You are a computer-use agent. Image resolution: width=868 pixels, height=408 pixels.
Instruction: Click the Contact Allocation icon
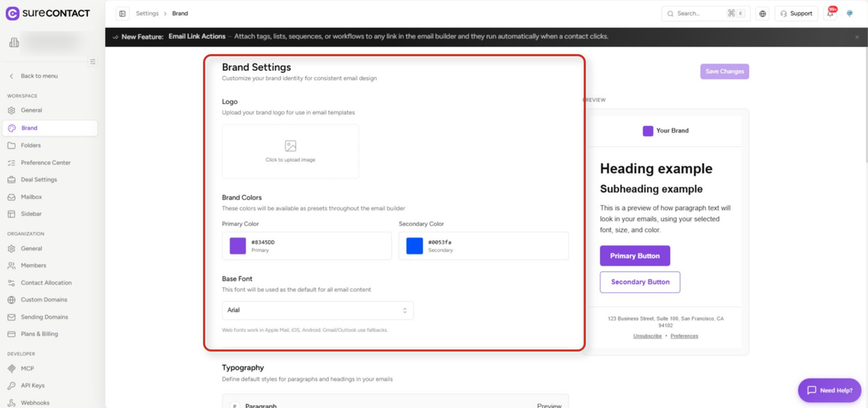pos(12,283)
